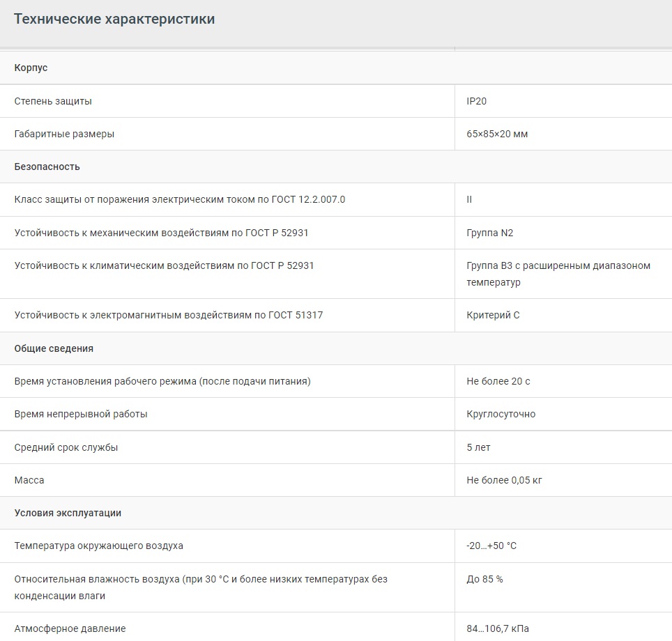This screenshot has height=641, width=672.
Task: Select the "Круглосуточно" value cell
Action: pyautogui.click(x=501, y=414)
